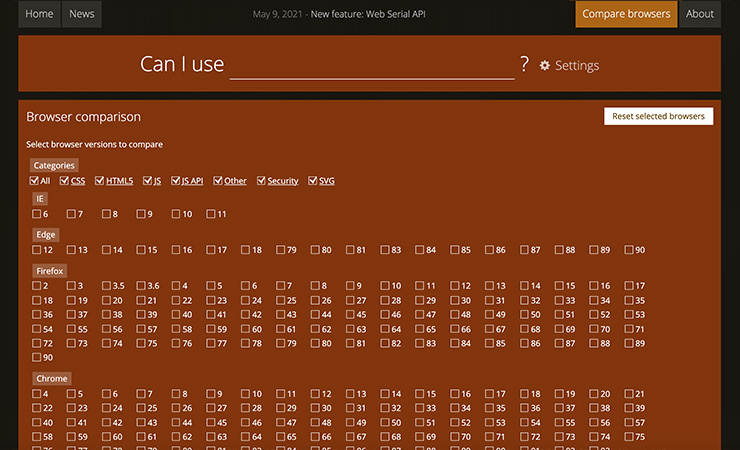
Task: Open the JS API category link
Action: click(193, 181)
